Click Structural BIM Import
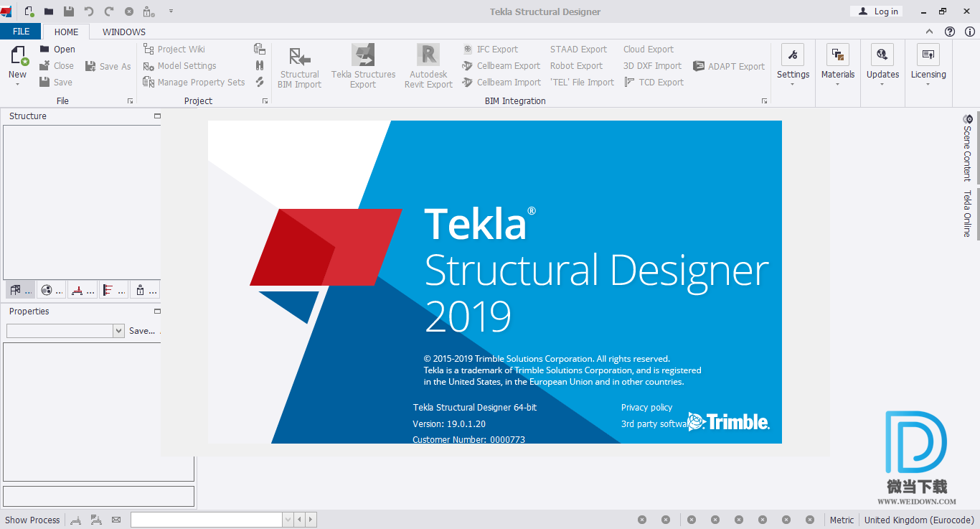 (x=300, y=67)
